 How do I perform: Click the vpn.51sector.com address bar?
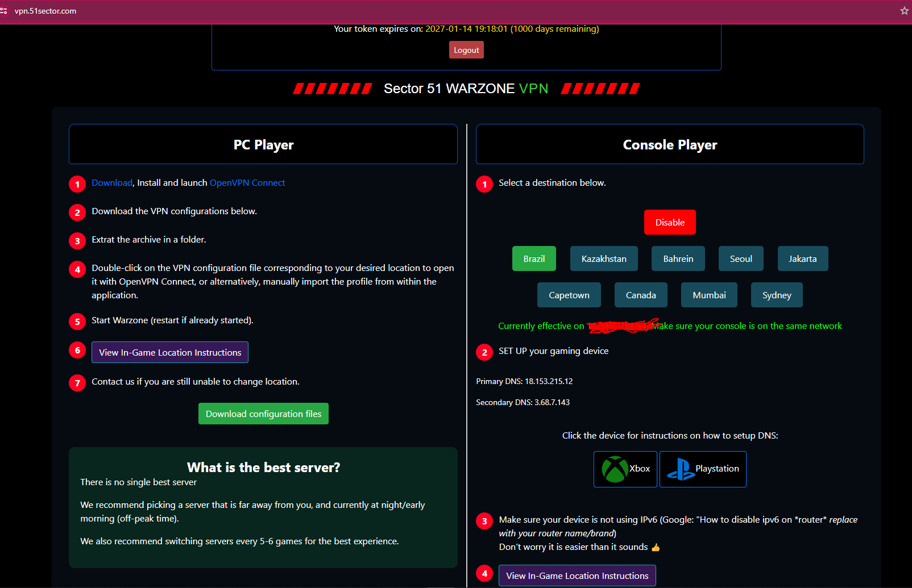coord(45,11)
